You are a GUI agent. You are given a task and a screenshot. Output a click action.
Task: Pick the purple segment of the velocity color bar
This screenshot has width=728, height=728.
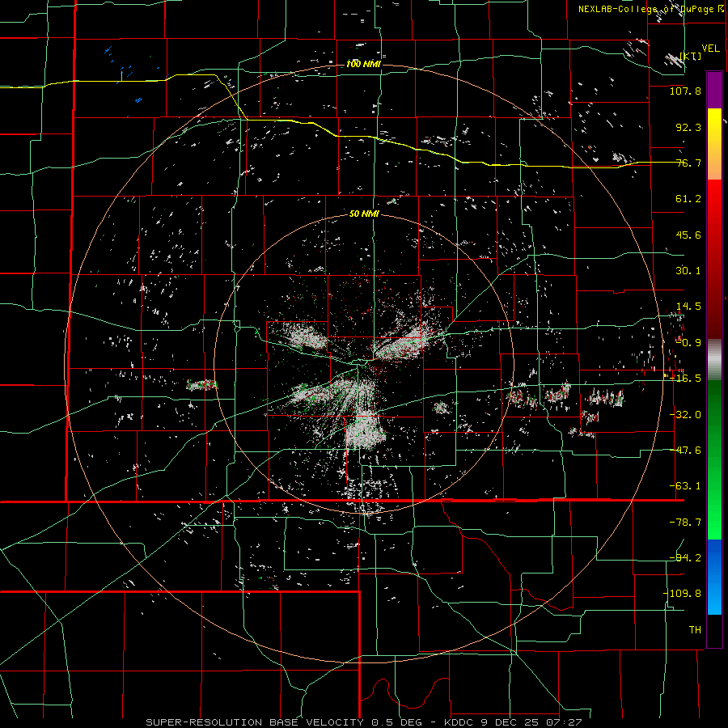[714, 90]
